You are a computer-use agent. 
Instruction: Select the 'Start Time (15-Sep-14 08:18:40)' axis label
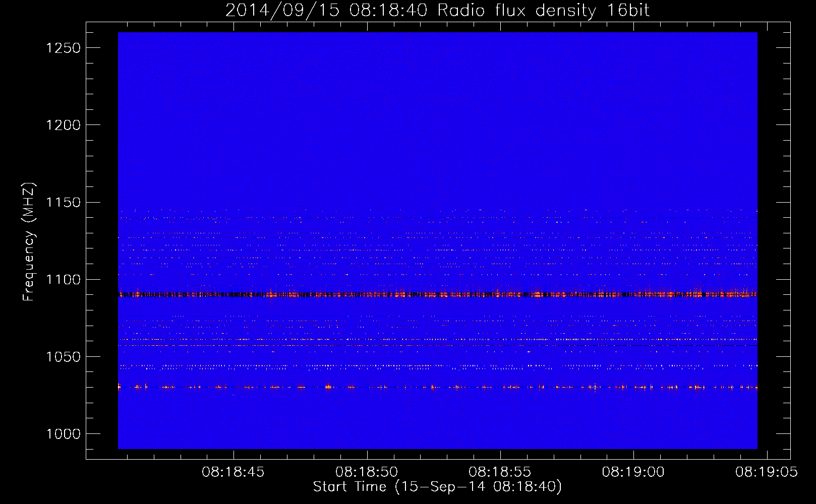(437, 487)
